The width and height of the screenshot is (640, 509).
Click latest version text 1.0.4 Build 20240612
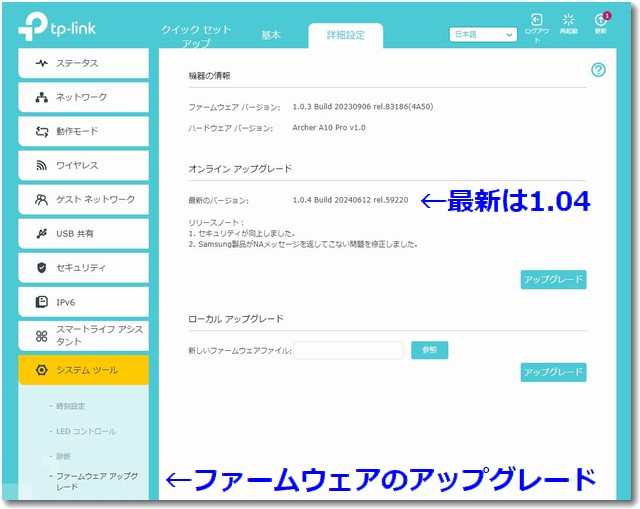[x=350, y=200]
